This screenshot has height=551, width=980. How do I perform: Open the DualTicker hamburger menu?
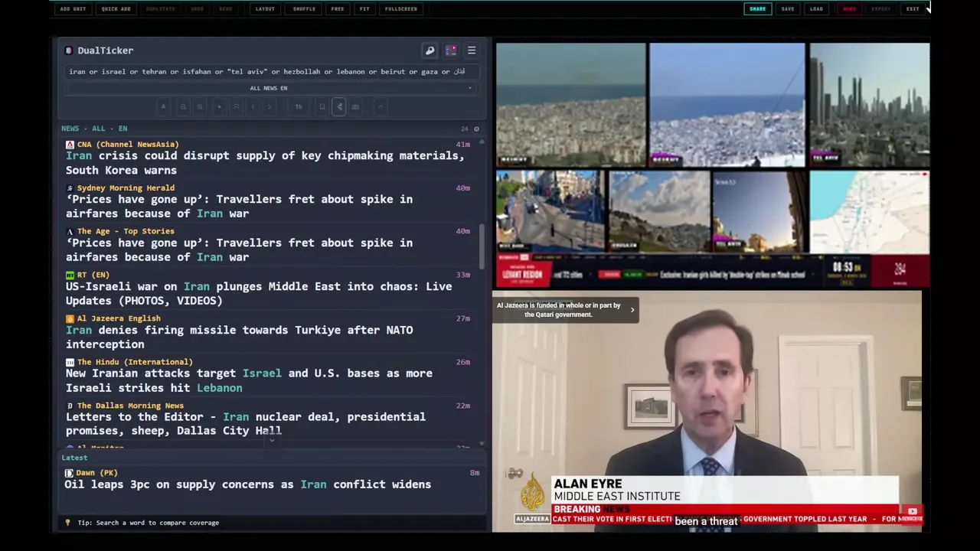click(x=472, y=51)
